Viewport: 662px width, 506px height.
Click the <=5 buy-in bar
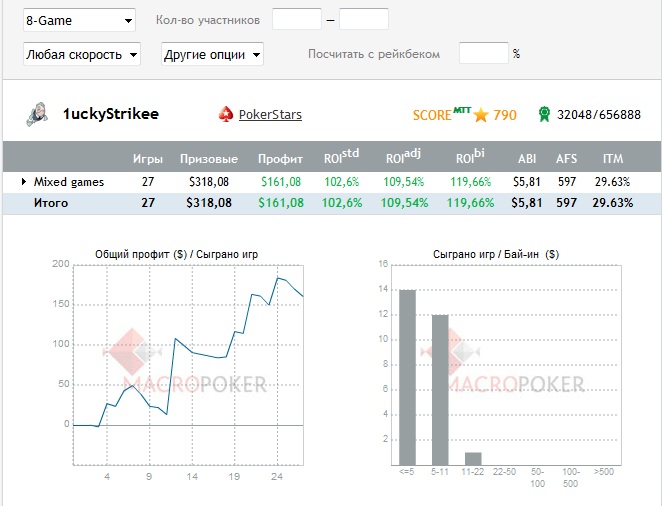pyautogui.click(x=407, y=377)
